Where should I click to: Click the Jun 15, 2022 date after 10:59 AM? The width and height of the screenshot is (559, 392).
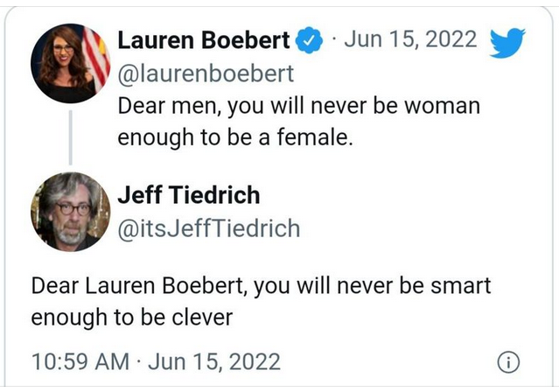[x=214, y=361]
